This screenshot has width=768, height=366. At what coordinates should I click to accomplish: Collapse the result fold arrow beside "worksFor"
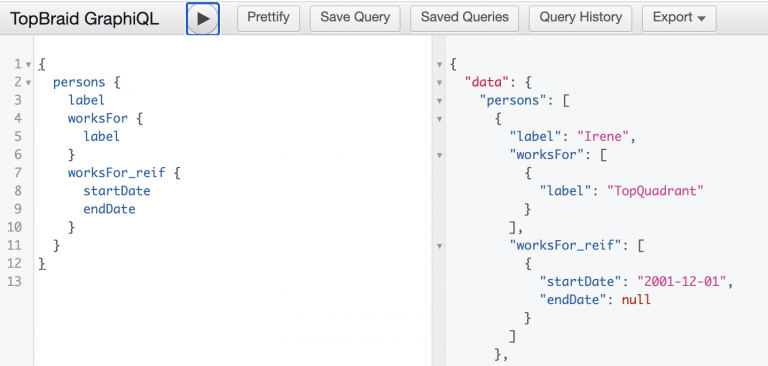coord(439,155)
